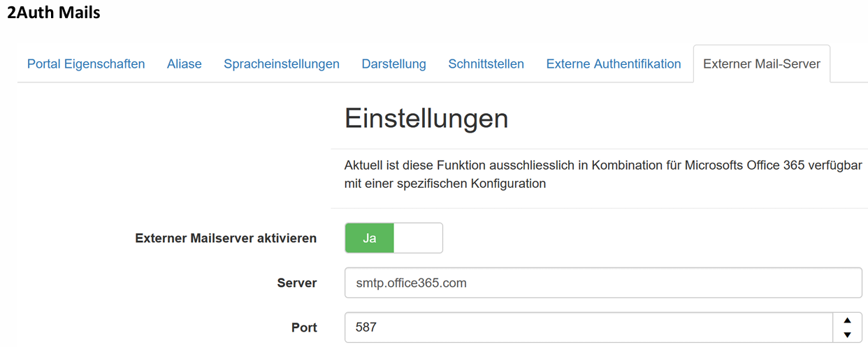Click the Server field label
Image resolution: width=868 pixels, height=347 pixels.
[x=297, y=283]
